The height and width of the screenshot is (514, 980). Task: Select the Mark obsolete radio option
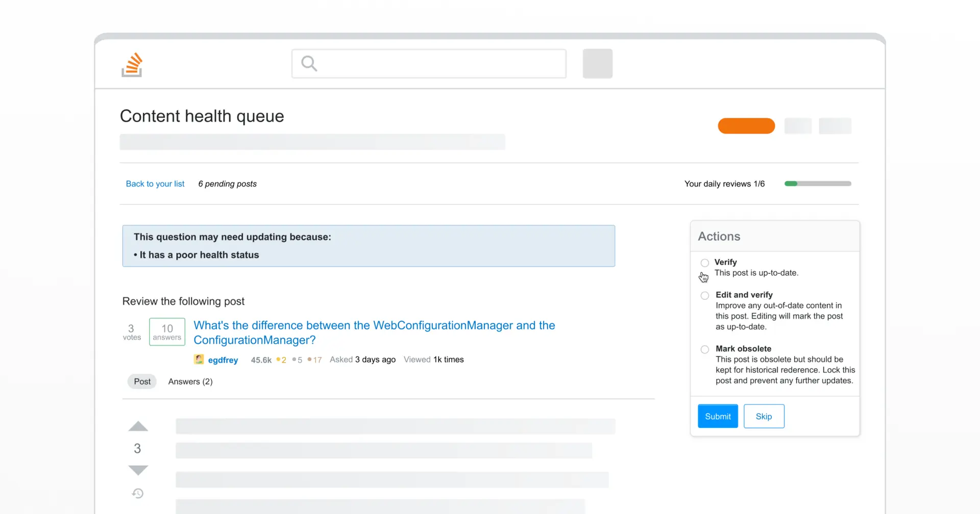[705, 349]
